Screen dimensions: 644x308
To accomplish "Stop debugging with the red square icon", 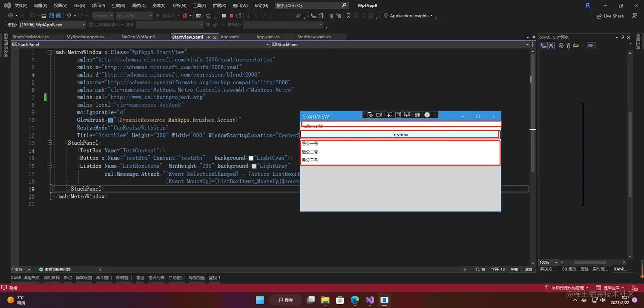I will point(231,16).
